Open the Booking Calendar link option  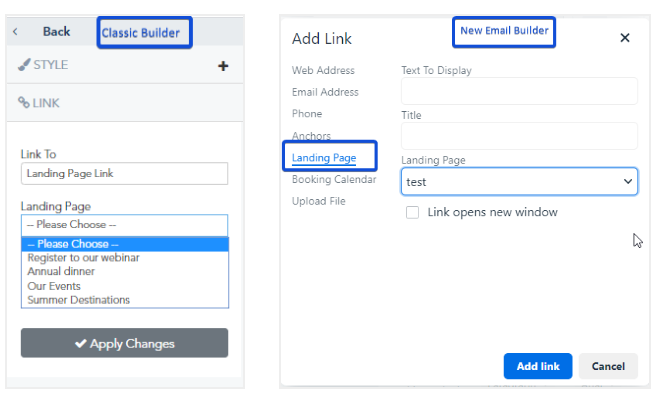click(x=334, y=180)
